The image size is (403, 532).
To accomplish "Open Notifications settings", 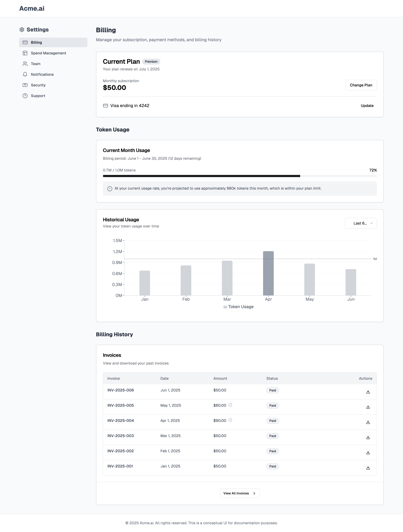I will (42, 75).
